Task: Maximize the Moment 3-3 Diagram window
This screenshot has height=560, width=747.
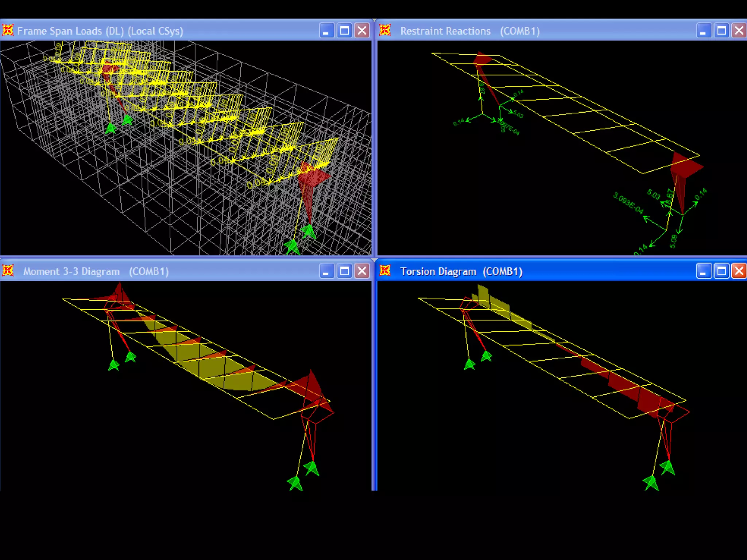Action: coord(344,271)
